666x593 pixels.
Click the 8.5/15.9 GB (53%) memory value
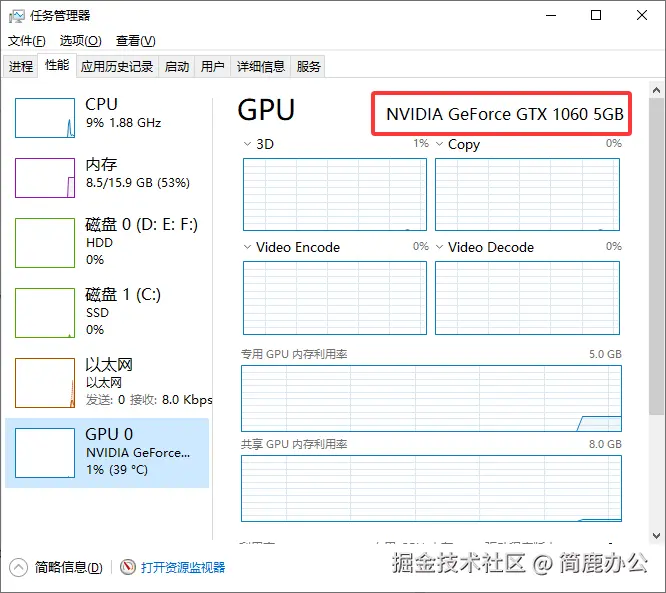(138, 183)
